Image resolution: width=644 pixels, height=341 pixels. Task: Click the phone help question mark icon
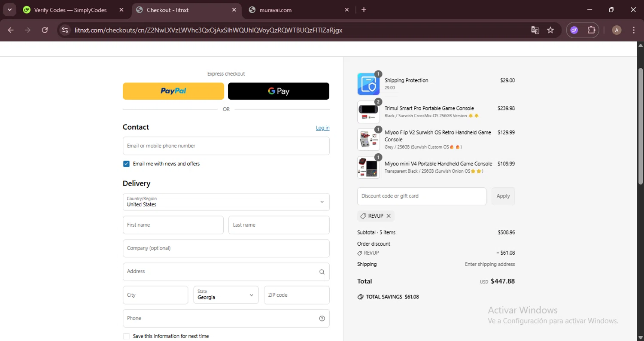[322, 318]
